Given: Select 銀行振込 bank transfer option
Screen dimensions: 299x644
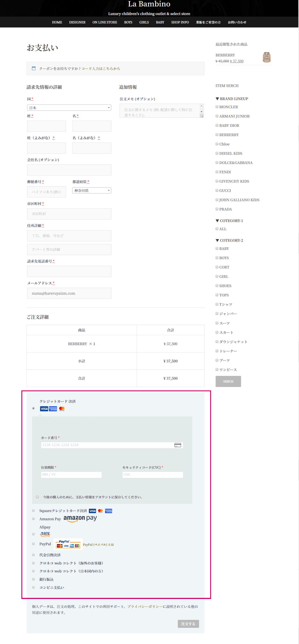Looking at the screenshot, I should point(33,579).
